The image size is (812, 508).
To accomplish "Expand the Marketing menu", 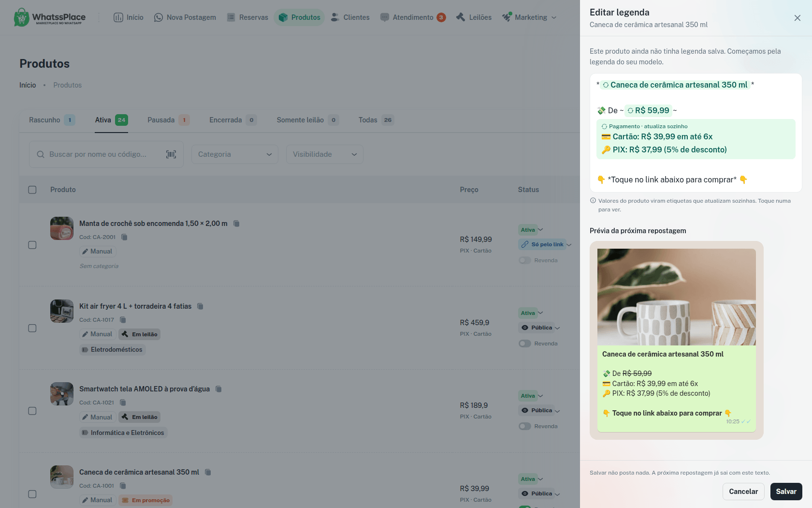I will [x=529, y=17].
